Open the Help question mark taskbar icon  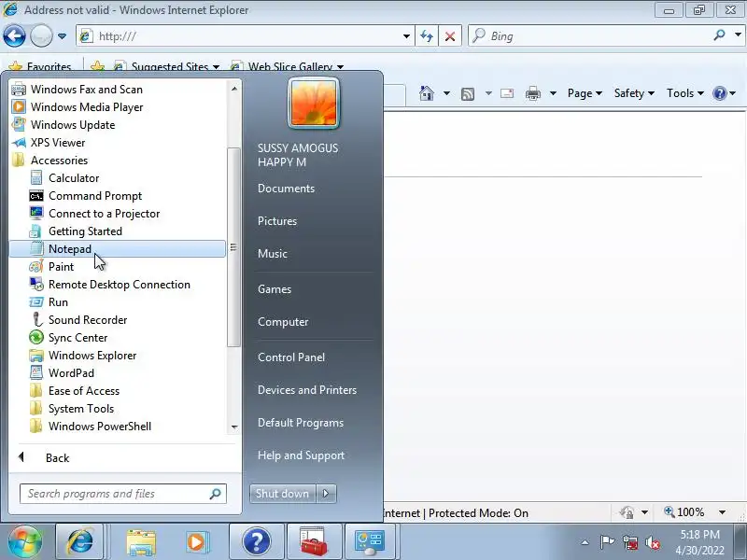click(x=256, y=542)
